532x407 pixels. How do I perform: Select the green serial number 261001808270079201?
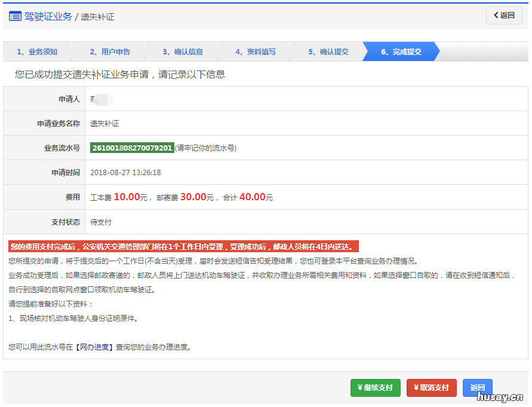pos(131,147)
